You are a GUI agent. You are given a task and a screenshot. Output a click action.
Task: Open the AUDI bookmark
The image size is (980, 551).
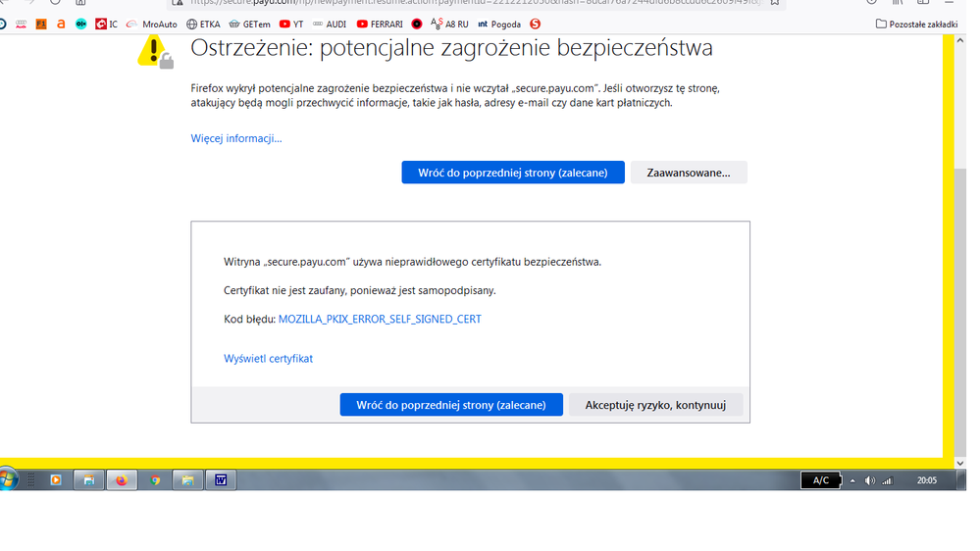(x=330, y=25)
